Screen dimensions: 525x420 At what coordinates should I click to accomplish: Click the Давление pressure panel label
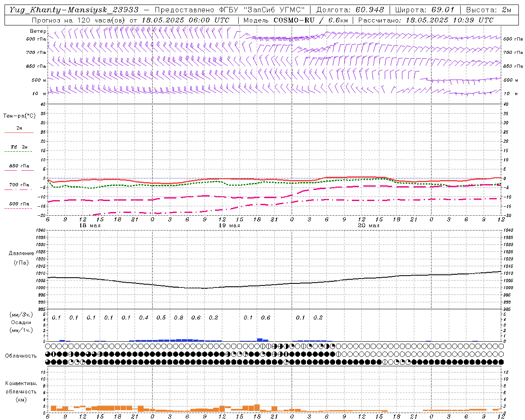coord(21,253)
